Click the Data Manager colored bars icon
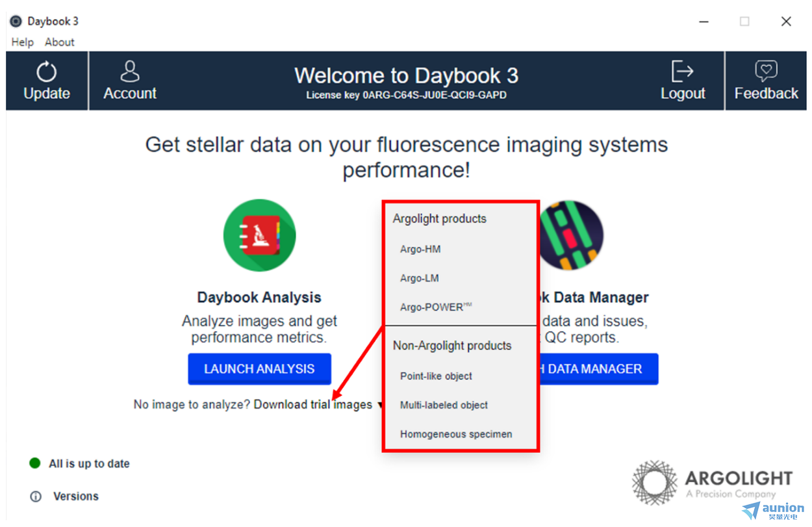812x527 pixels. 572,235
